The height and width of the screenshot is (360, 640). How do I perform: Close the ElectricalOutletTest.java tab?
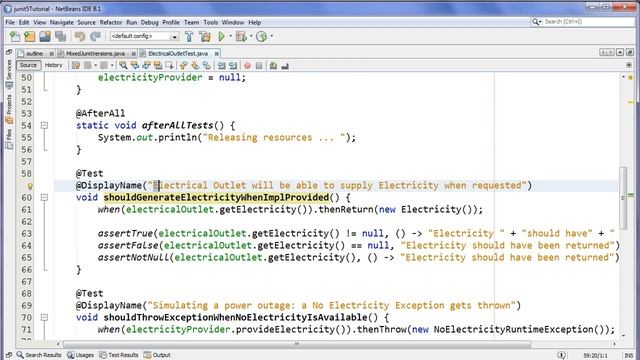(x=217, y=53)
